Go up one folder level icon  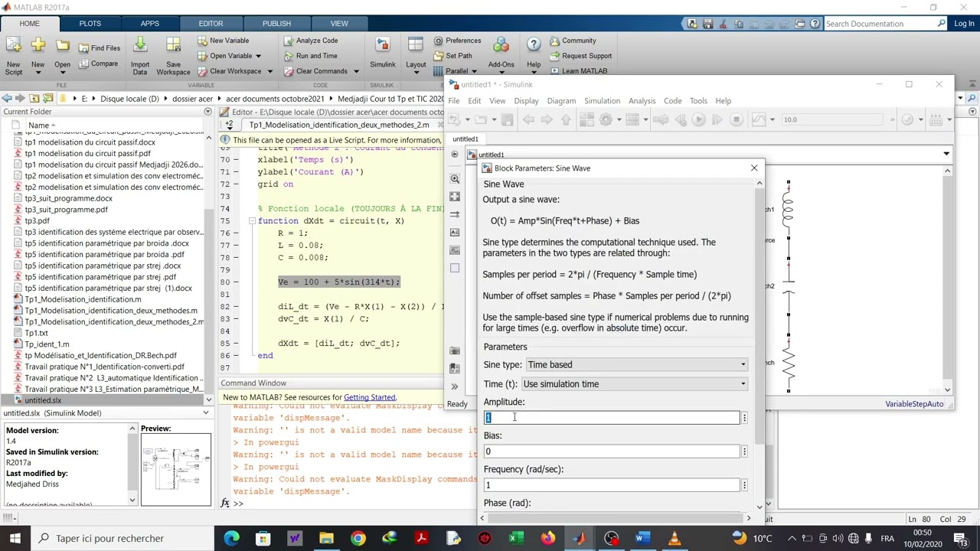pyautogui.click(x=34, y=98)
